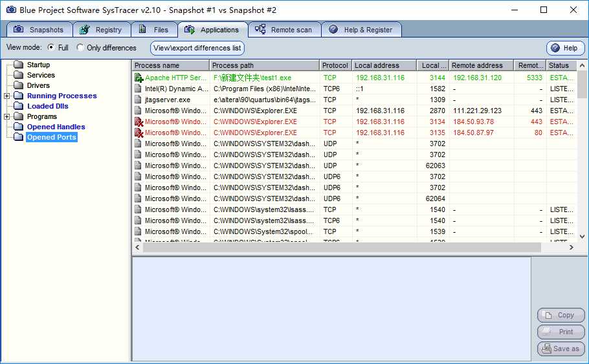Expand the Running Processes tree node
This screenshot has width=589, height=364.
tap(6, 96)
